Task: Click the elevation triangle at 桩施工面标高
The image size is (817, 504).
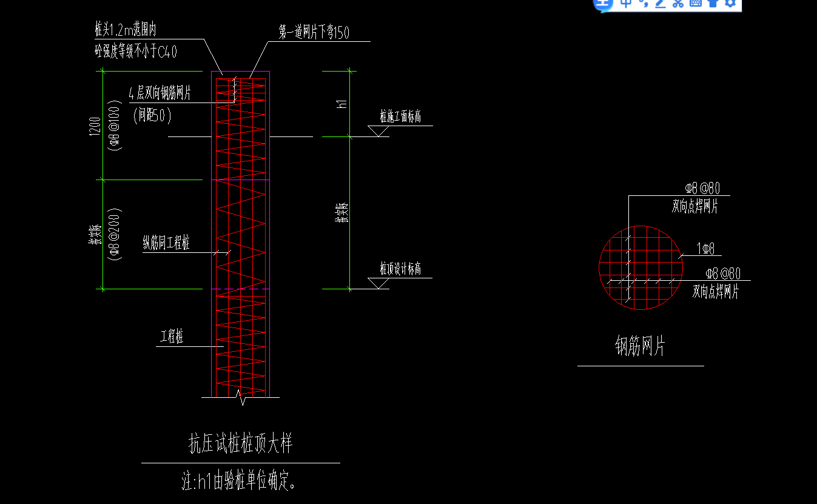Action: pyautogui.click(x=379, y=131)
